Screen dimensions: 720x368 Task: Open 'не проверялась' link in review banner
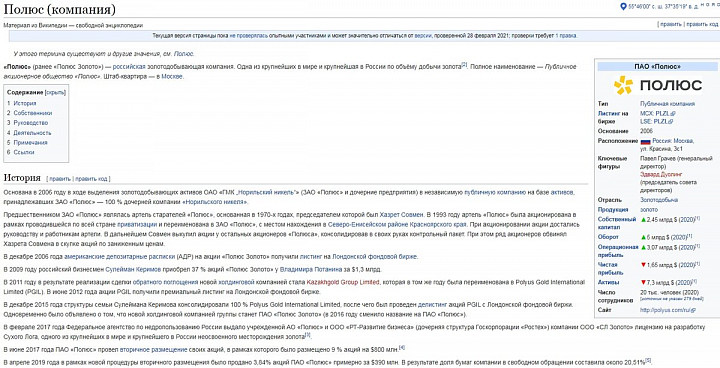click(248, 35)
